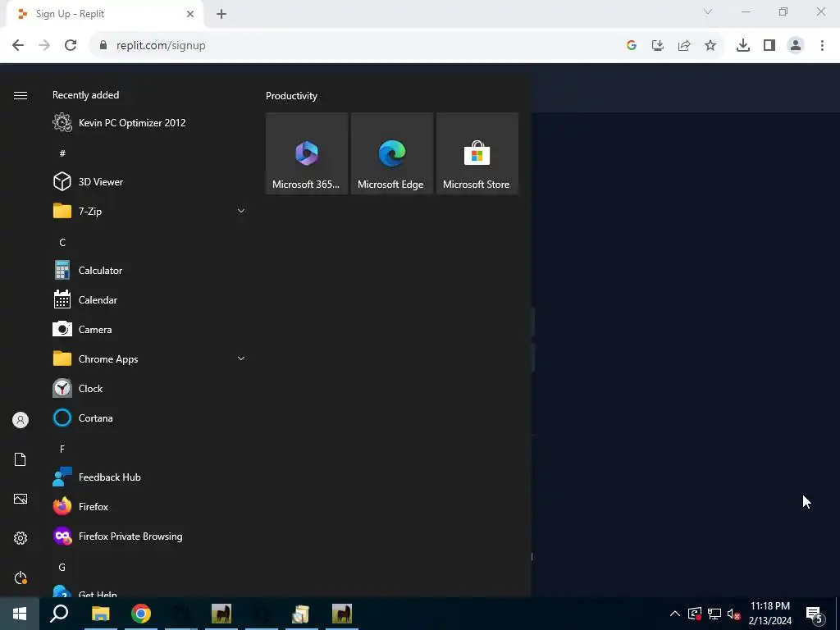840x630 pixels.
Task: Click the 'Productivity' group title
Action: (291, 96)
